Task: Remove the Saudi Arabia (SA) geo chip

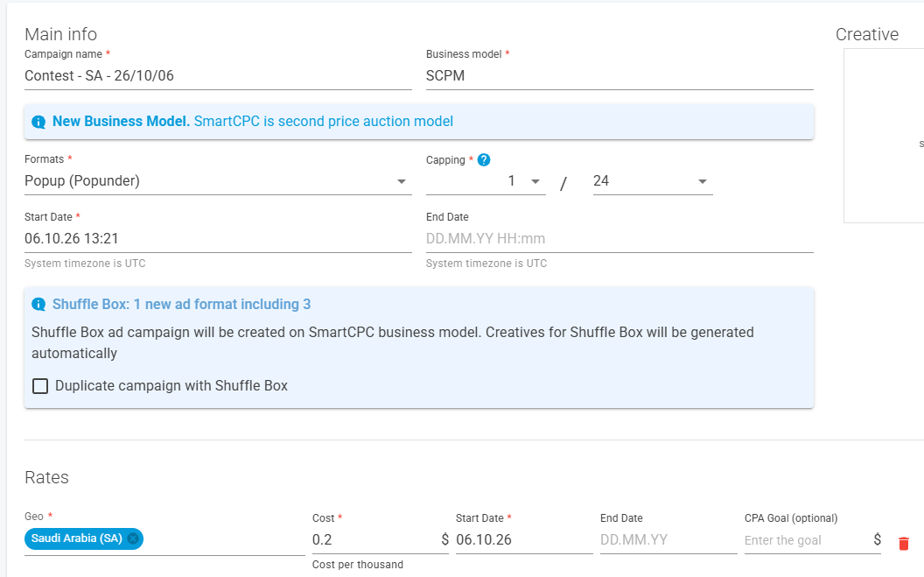Action: (133, 538)
